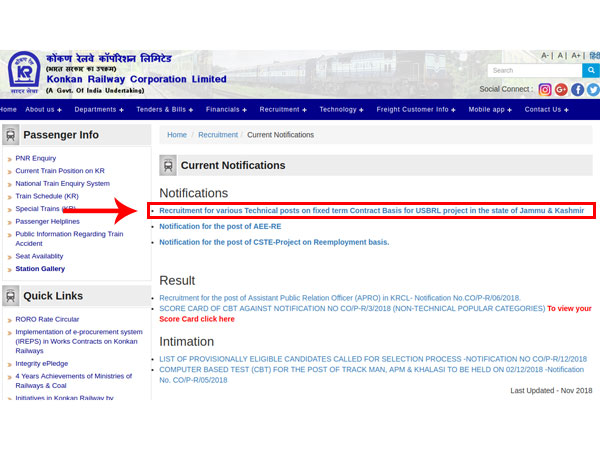Screen dimensions: 600x450
Task: Click Home in the breadcrumb
Action: coord(177,135)
